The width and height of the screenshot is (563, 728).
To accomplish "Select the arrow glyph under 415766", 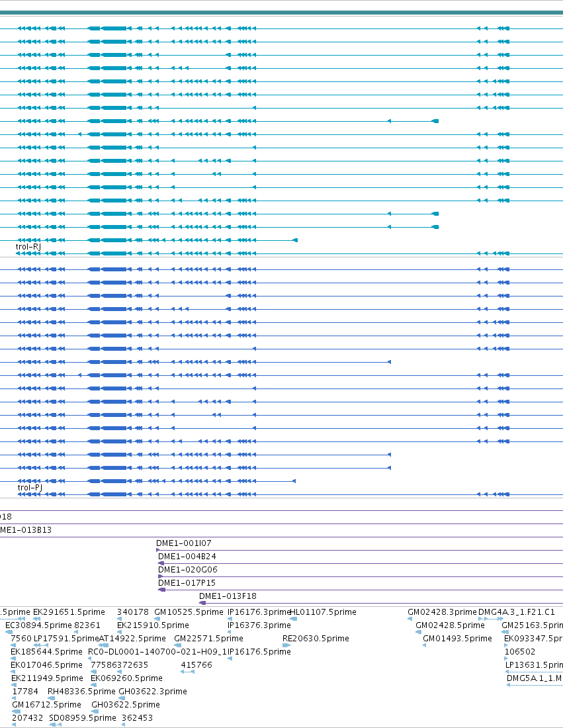I will click(x=187, y=672).
